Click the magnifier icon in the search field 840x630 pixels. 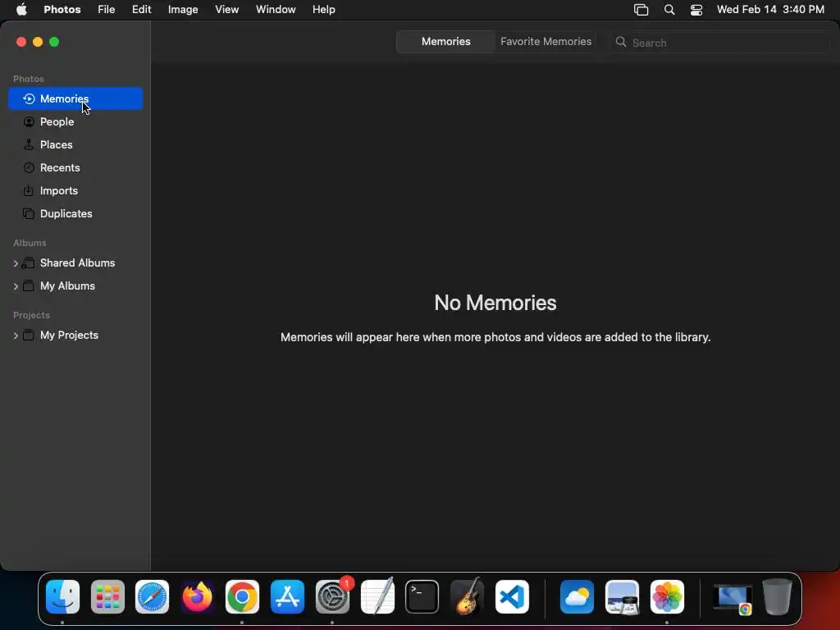pyautogui.click(x=621, y=42)
